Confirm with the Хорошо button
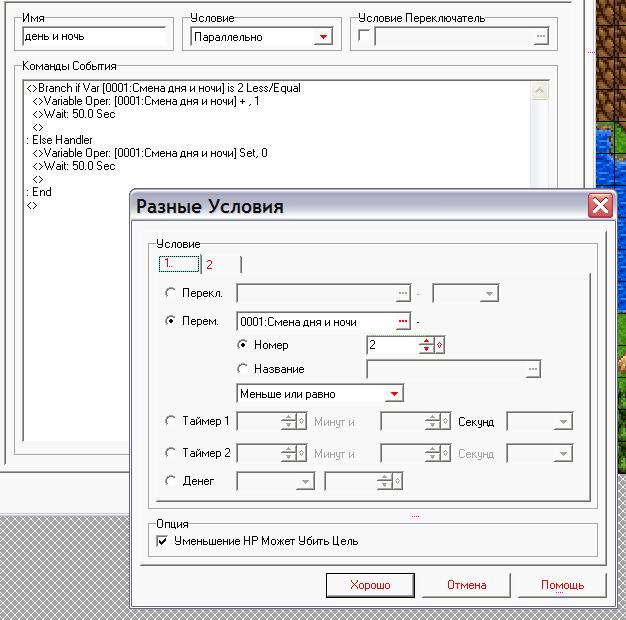 point(370,585)
